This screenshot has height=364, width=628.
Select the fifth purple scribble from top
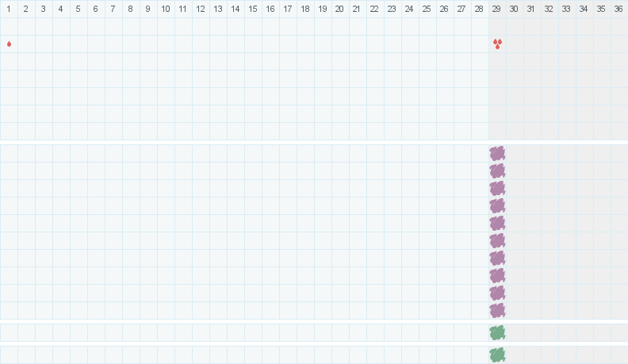497,223
